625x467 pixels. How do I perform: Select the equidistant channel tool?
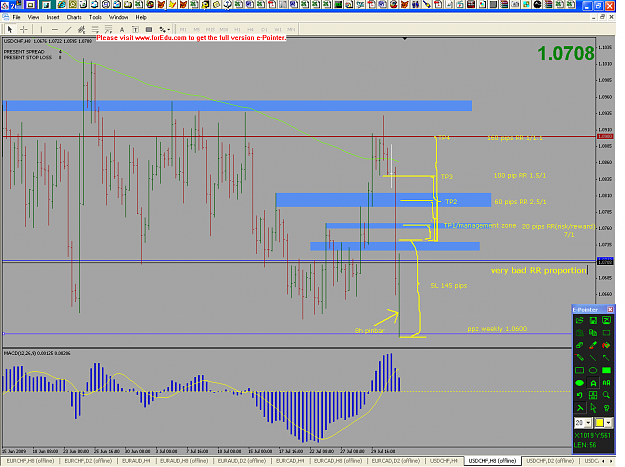[81, 29]
